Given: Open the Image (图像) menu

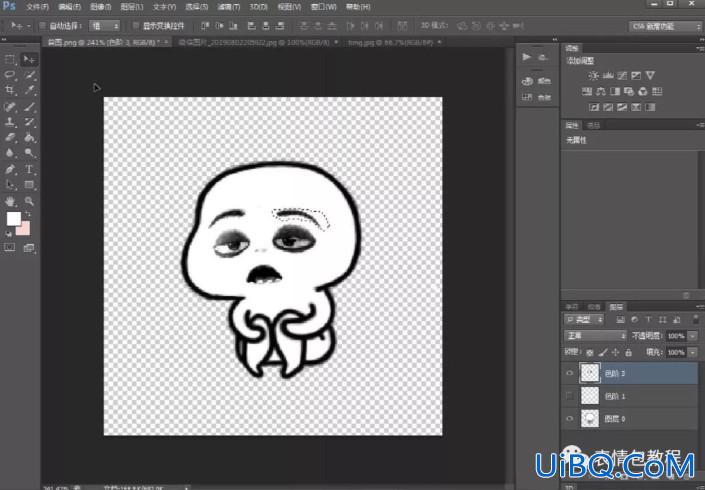Looking at the screenshot, I should coord(100,7).
